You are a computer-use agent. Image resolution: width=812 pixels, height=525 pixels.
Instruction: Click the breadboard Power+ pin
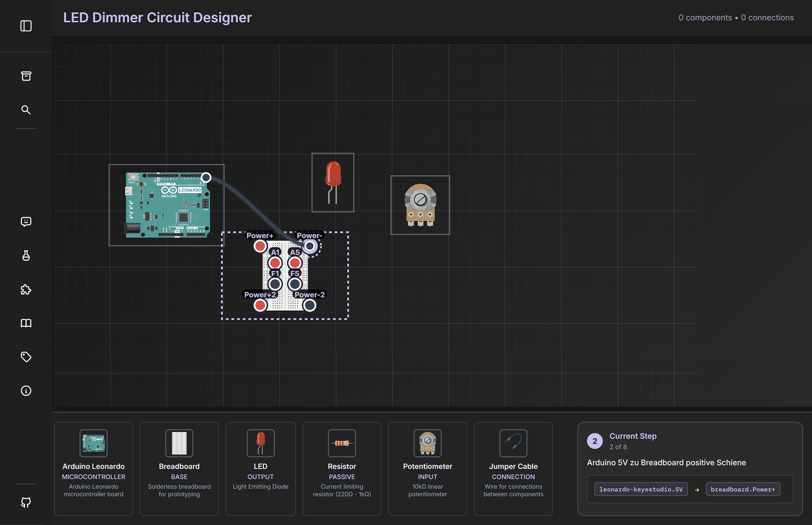pos(260,246)
